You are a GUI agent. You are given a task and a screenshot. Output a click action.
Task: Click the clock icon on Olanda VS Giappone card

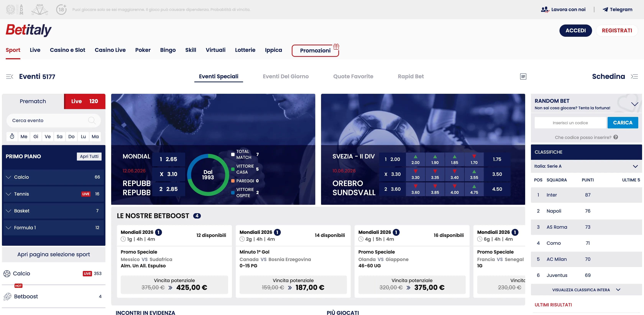pos(361,239)
